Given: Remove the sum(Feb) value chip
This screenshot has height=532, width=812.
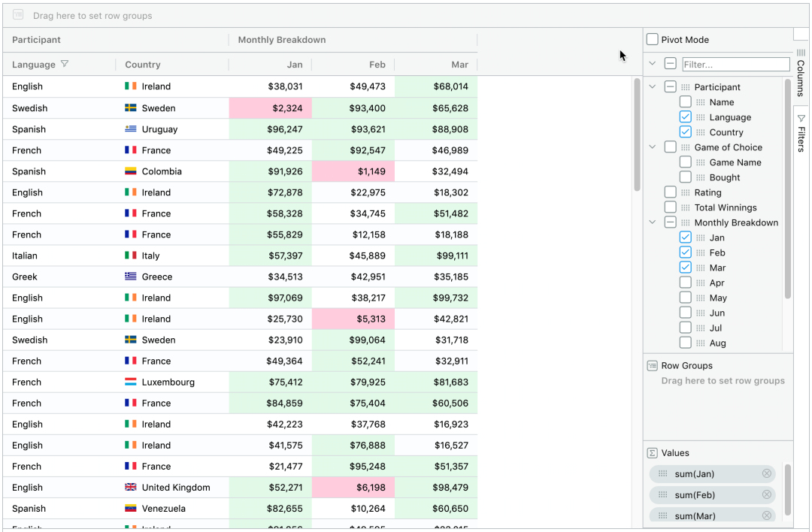Looking at the screenshot, I should [766, 494].
